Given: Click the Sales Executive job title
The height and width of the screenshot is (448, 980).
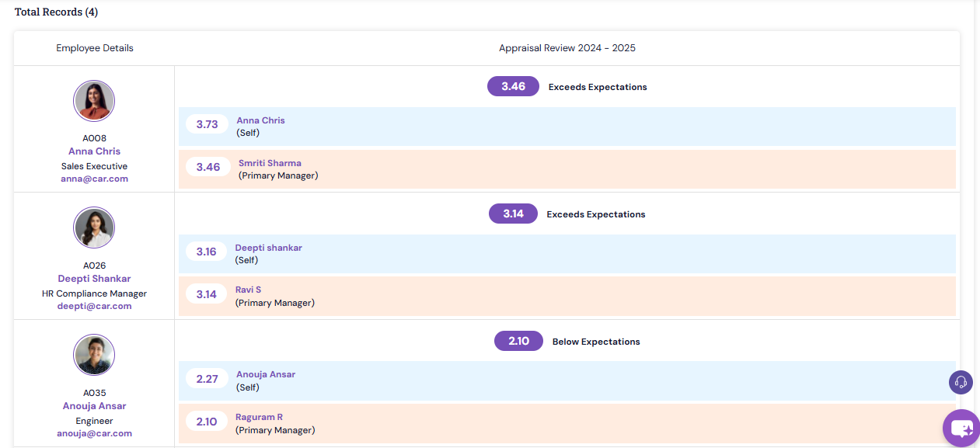Looking at the screenshot, I should (x=94, y=166).
